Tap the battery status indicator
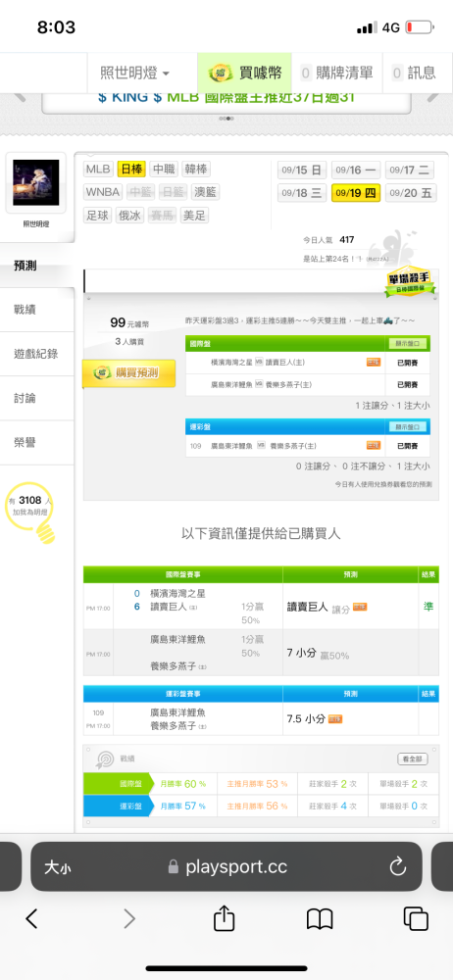This screenshot has height=980, width=453. [x=420, y=27]
